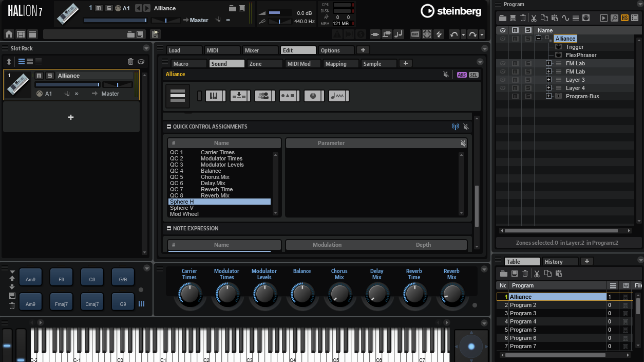The width and height of the screenshot is (644, 362).
Task: Toggle visibility eye for first FM Lab layer
Action: pyautogui.click(x=503, y=63)
